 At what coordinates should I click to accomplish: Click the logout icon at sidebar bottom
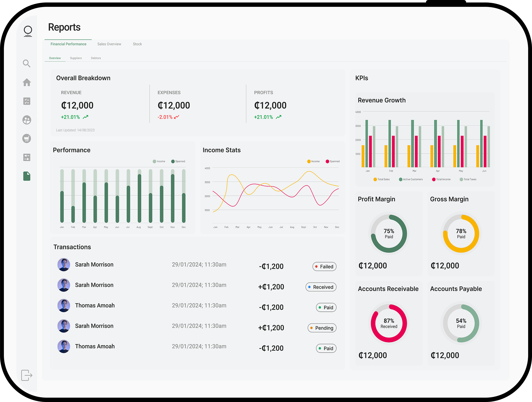tap(26, 375)
